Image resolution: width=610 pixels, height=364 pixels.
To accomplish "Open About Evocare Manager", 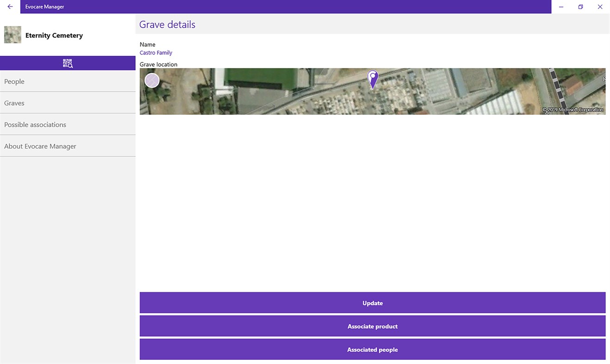I will tap(40, 146).
